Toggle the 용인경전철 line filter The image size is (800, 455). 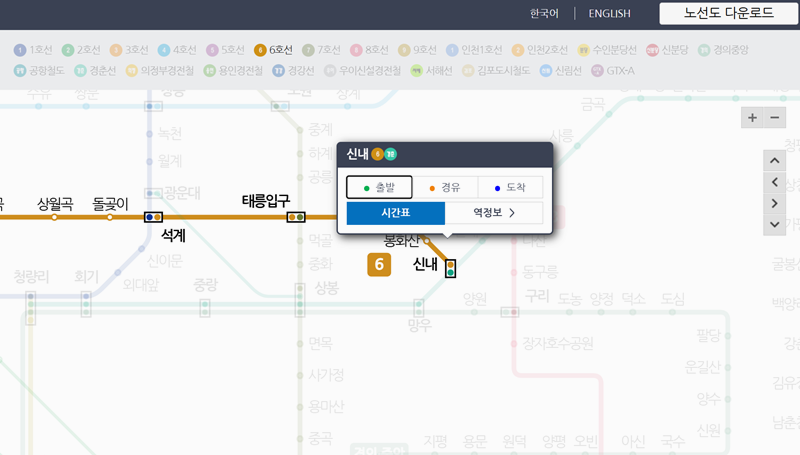tap(233, 71)
